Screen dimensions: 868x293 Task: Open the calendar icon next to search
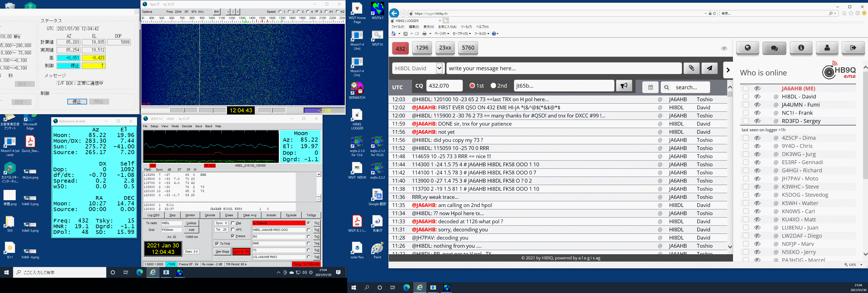tap(650, 87)
